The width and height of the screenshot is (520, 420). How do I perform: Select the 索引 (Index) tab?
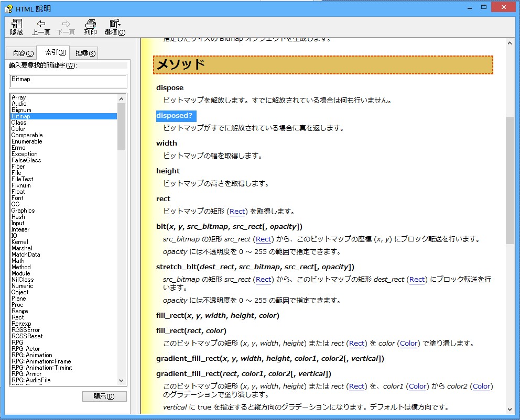(x=53, y=52)
